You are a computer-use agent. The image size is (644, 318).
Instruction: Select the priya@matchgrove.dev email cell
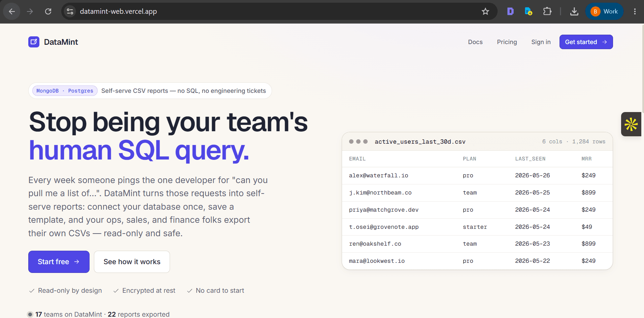(x=384, y=210)
